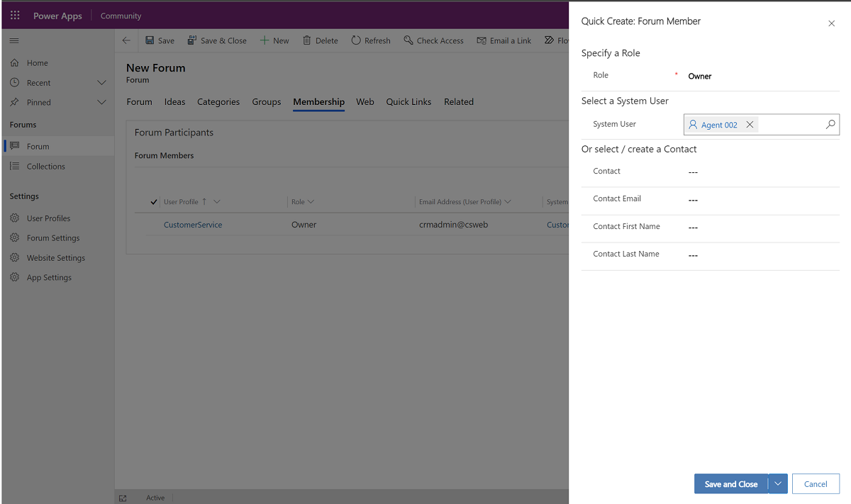Collapse the sidebar with the hamburger icon
This screenshot has width=851, height=504.
[14, 41]
